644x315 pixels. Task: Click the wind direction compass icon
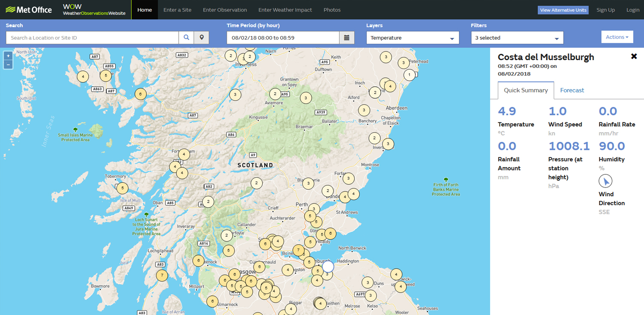(605, 181)
